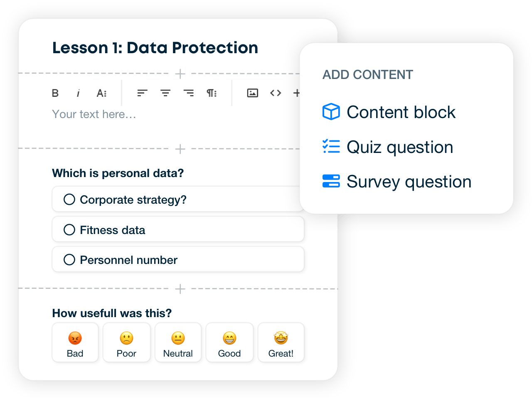Rate the lesson as Bad
Viewport: 532px width, 399px height.
tap(75, 342)
